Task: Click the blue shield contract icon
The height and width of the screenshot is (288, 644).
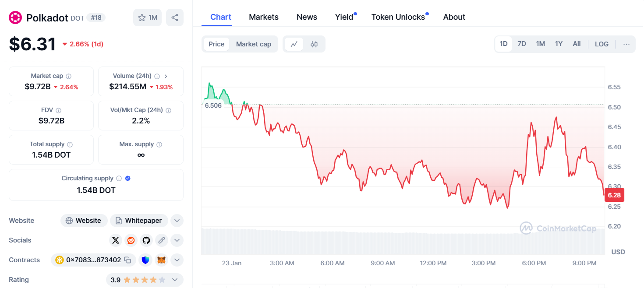Action: [145, 260]
